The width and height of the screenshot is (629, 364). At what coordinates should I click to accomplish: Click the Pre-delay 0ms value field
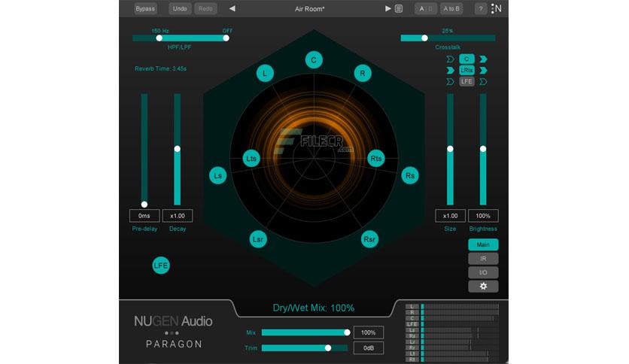144,216
